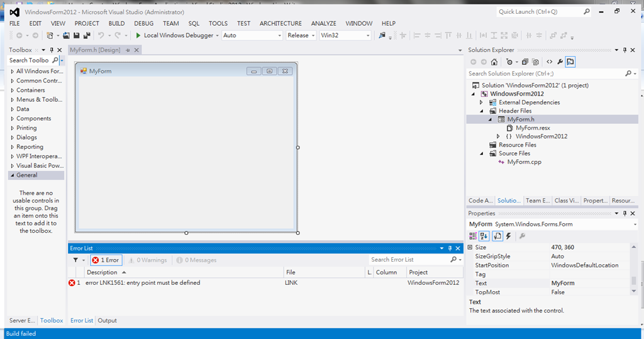Screen dimensions: 644x339
Task: Click in Search Error List field
Action: click(410, 260)
